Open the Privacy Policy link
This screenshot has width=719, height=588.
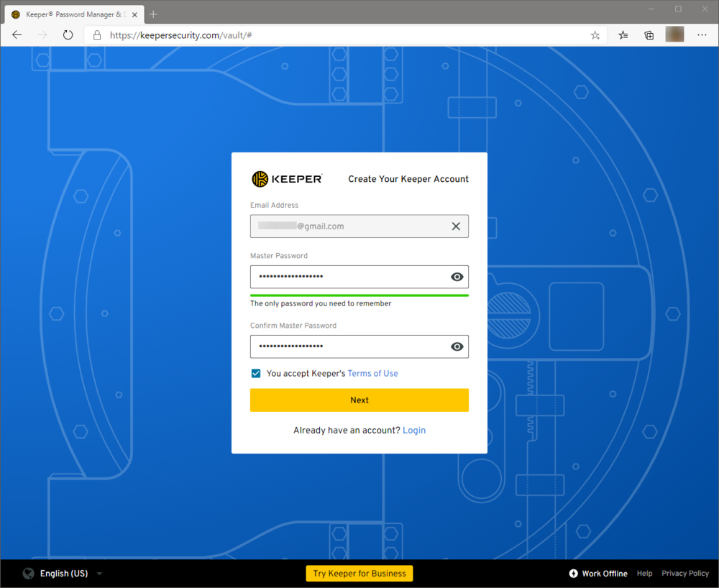coord(685,574)
